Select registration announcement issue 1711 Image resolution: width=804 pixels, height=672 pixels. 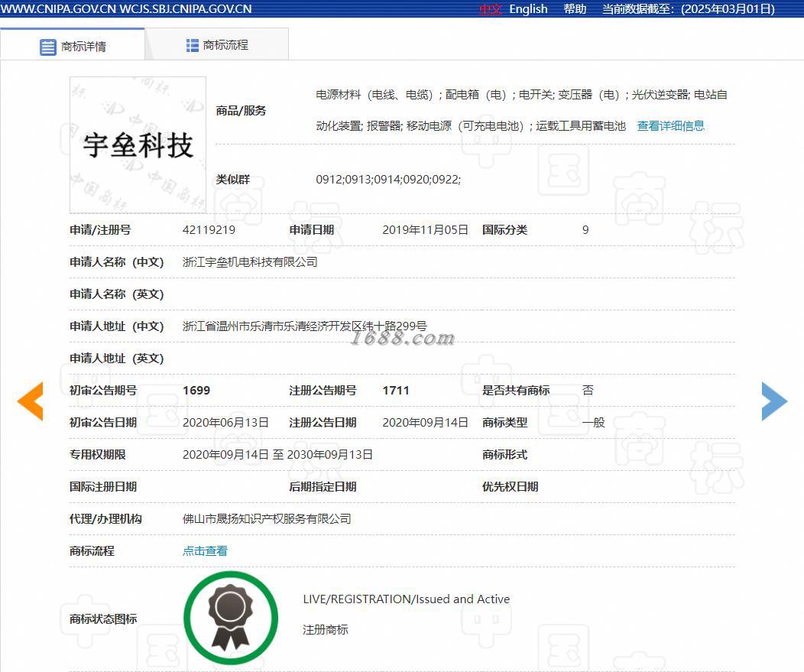click(x=396, y=391)
